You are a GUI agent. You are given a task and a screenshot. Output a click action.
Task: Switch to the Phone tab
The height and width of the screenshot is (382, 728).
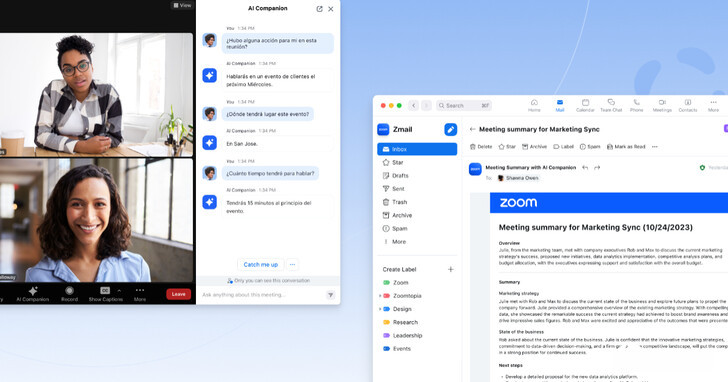point(637,105)
